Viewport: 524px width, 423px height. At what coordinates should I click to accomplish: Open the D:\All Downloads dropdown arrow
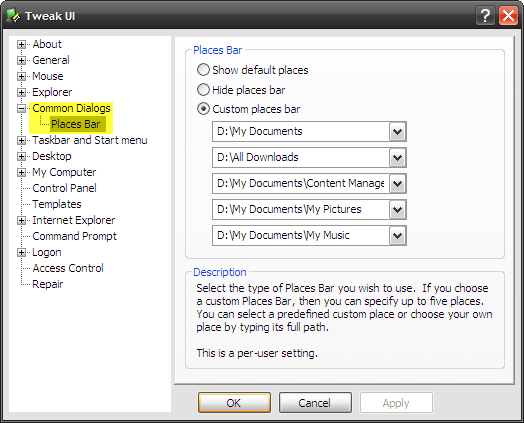click(397, 157)
